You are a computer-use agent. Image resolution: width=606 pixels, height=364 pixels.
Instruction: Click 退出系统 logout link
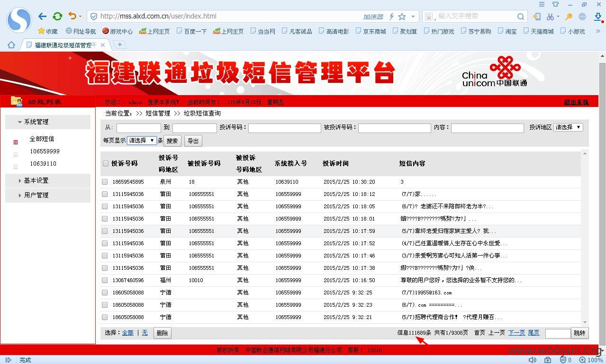click(x=576, y=102)
